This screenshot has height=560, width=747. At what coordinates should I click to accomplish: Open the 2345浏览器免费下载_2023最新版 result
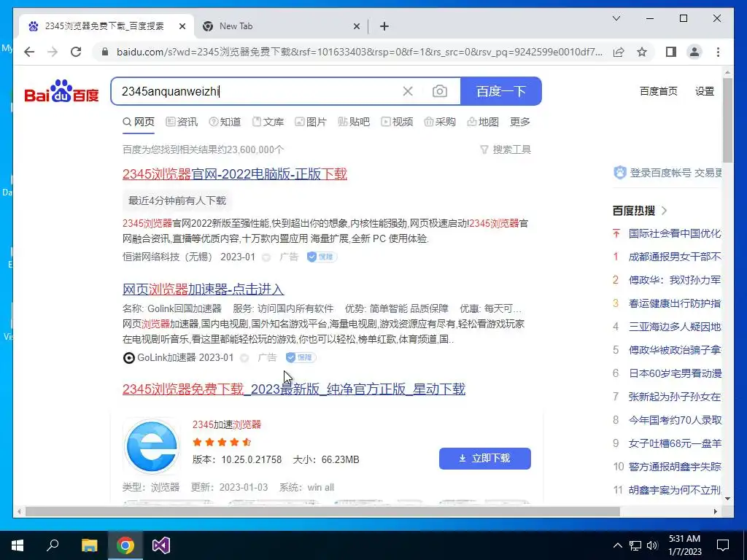pos(293,389)
